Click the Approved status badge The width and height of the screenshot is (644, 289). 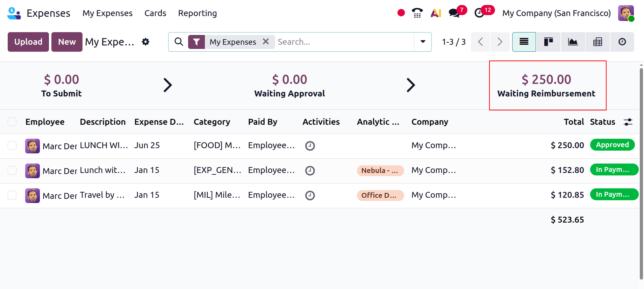[613, 145]
